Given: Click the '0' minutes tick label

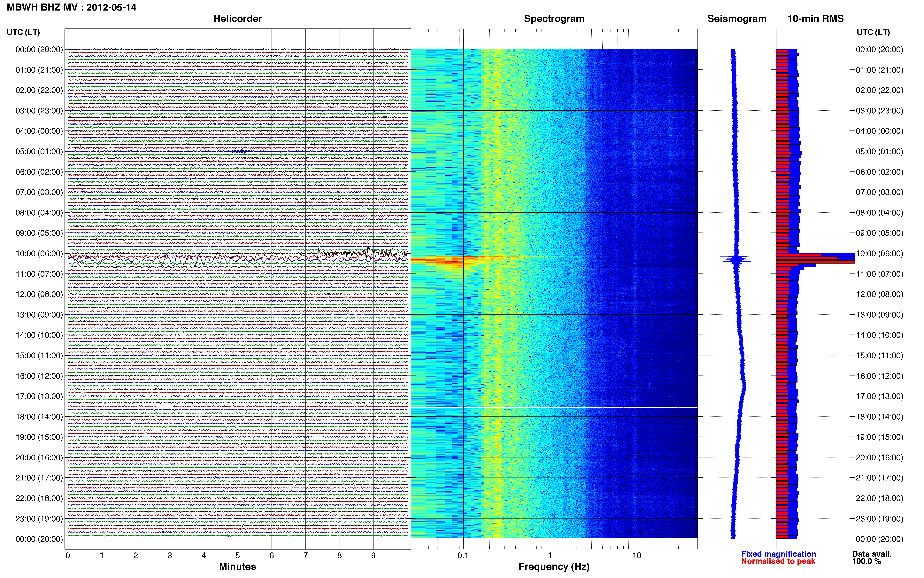Looking at the screenshot, I should [68, 555].
